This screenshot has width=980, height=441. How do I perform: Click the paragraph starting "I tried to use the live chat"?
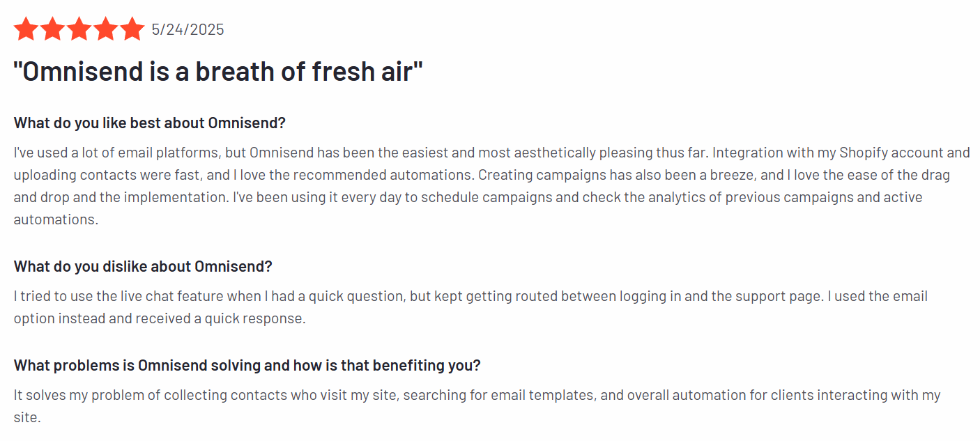[x=470, y=307]
